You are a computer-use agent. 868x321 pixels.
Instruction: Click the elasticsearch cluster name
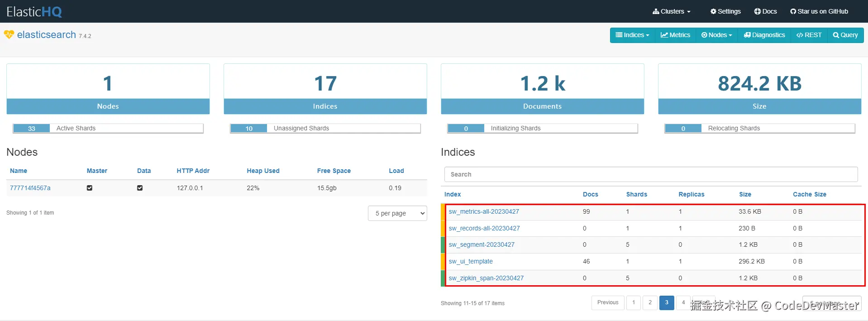pyautogui.click(x=47, y=35)
